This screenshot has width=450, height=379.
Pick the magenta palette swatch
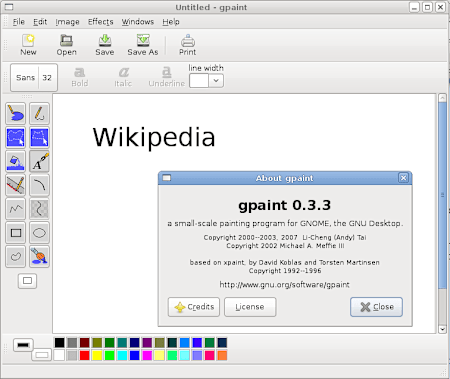coord(147,355)
